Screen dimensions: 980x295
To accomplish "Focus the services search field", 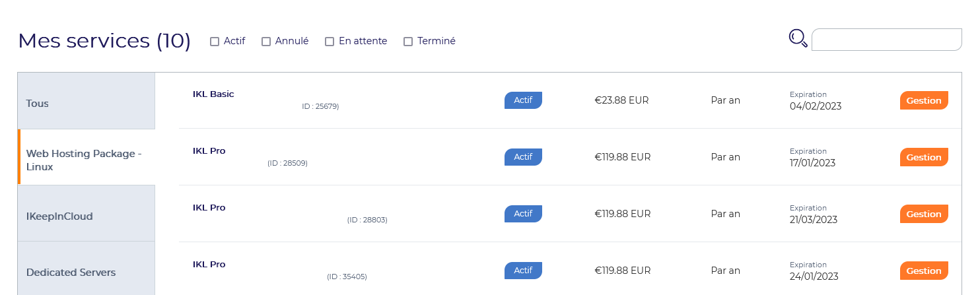I will tap(886, 40).
